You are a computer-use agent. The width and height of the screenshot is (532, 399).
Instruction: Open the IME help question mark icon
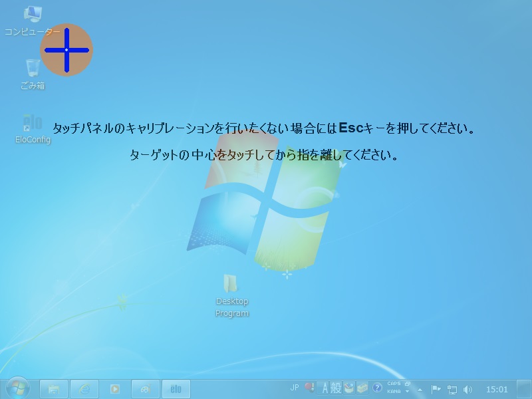click(x=377, y=388)
